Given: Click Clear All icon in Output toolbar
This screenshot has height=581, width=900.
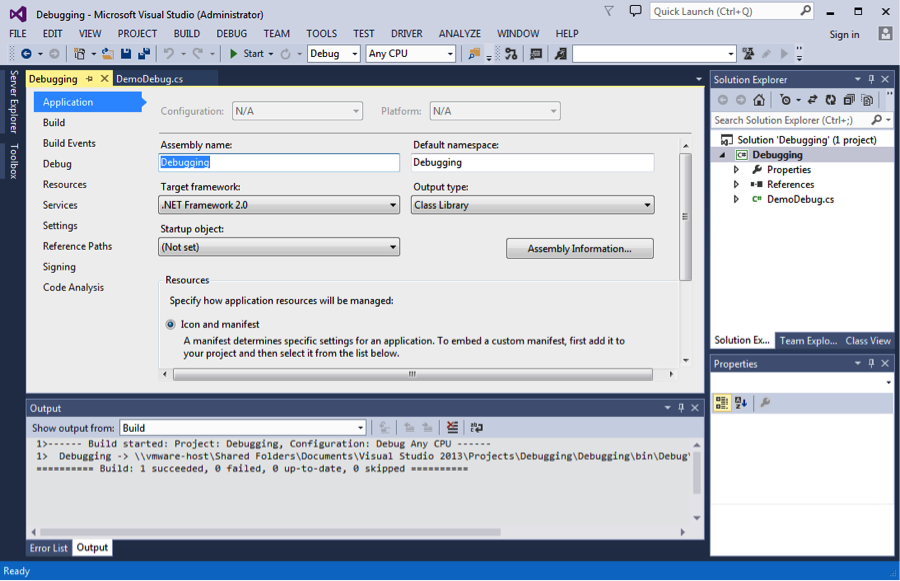Looking at the screenshot, I should 452,427.
